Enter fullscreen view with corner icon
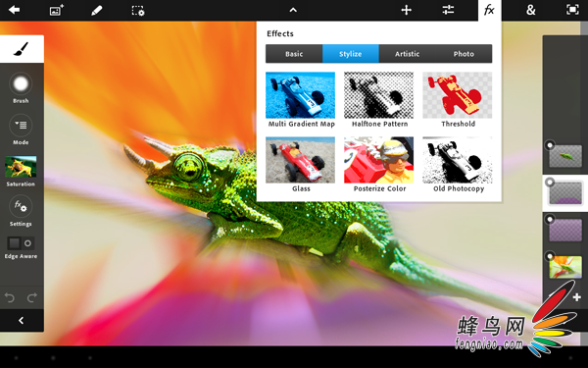Image resolution: width=588 pixels, height=368 pixels. coord(572,10)
